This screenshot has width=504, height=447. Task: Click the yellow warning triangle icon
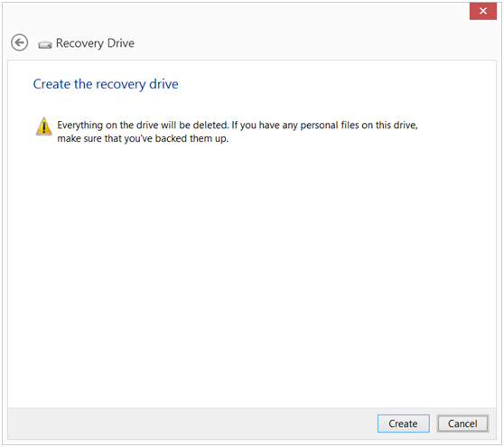point(43,126)
